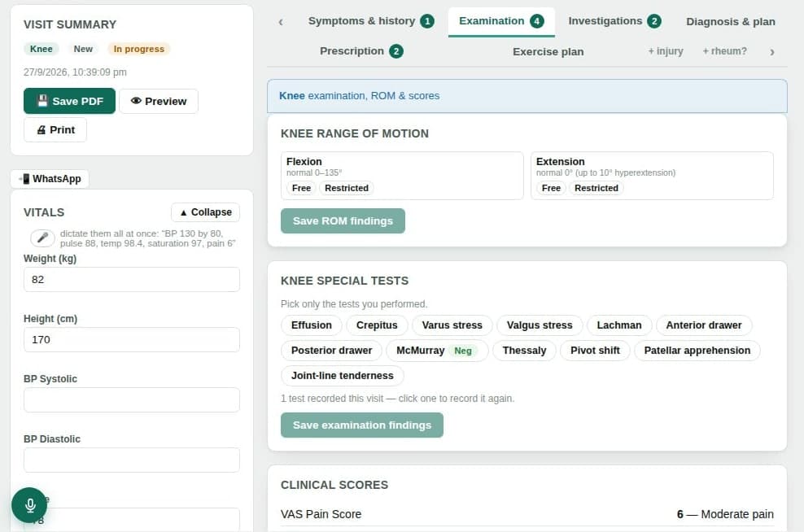Mark Extension as Free
The image size is (804, 532).
tap(551, 188)
